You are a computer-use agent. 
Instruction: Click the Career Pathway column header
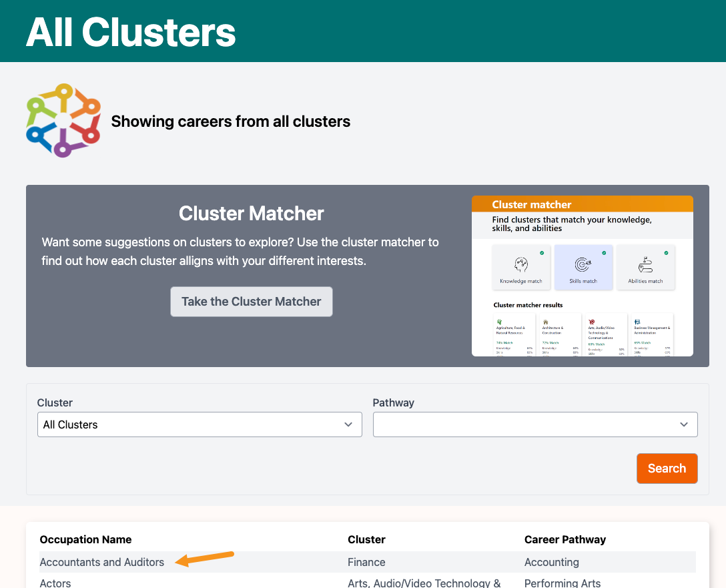(x=565, y=539)
